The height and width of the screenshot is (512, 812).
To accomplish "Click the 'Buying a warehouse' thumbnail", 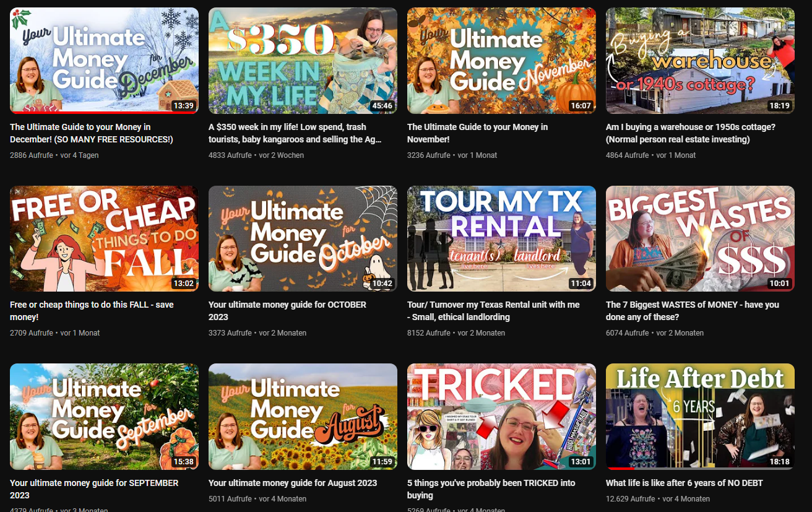I will point(700,60).
